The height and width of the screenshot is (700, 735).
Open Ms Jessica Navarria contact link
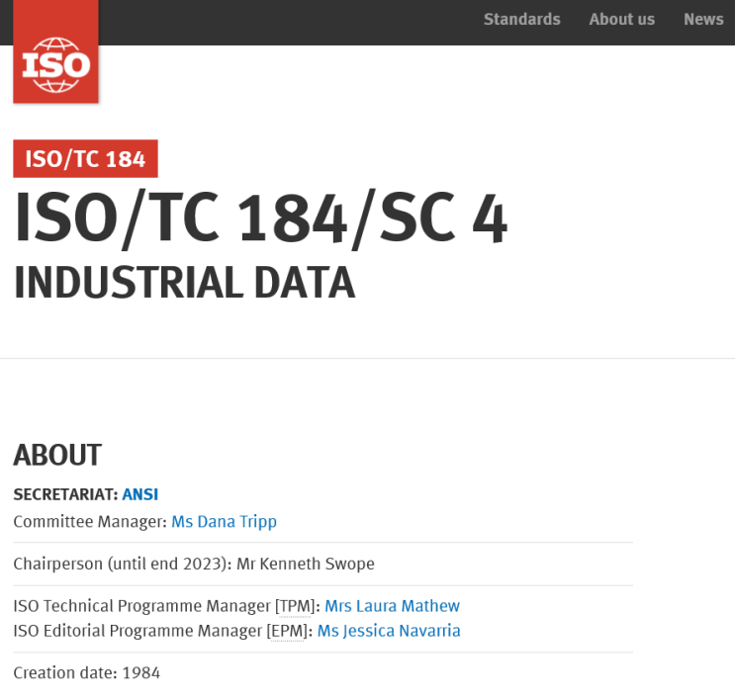tap(389, 631)
